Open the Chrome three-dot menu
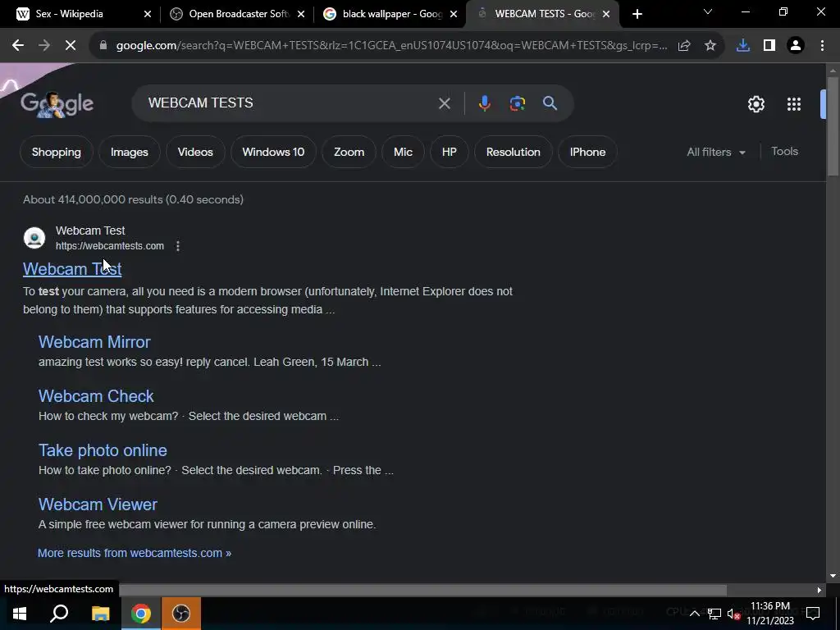The width and height of the screenshot is (840, 630). coord(822,46)
